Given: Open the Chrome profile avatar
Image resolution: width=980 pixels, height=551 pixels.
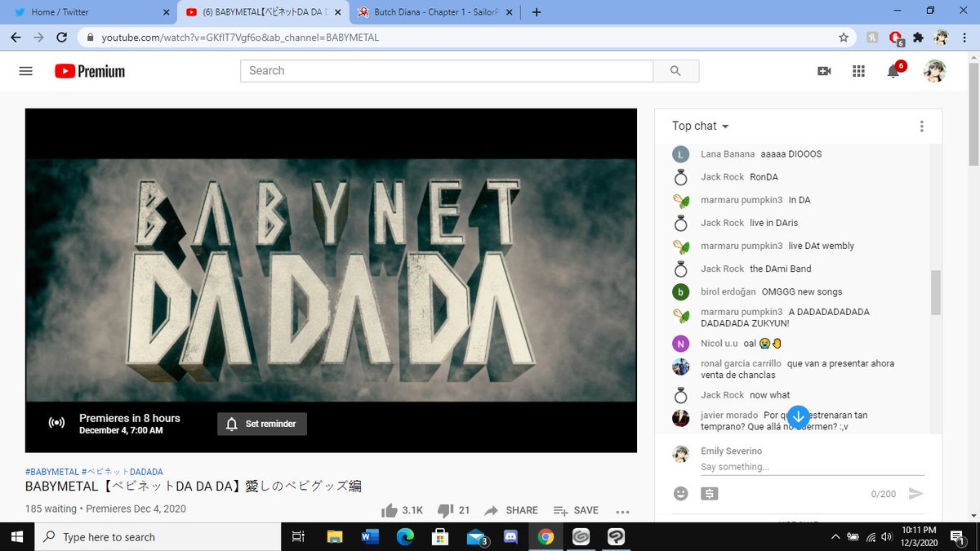Looking at the screenshot, I should (x=941, y=38).
